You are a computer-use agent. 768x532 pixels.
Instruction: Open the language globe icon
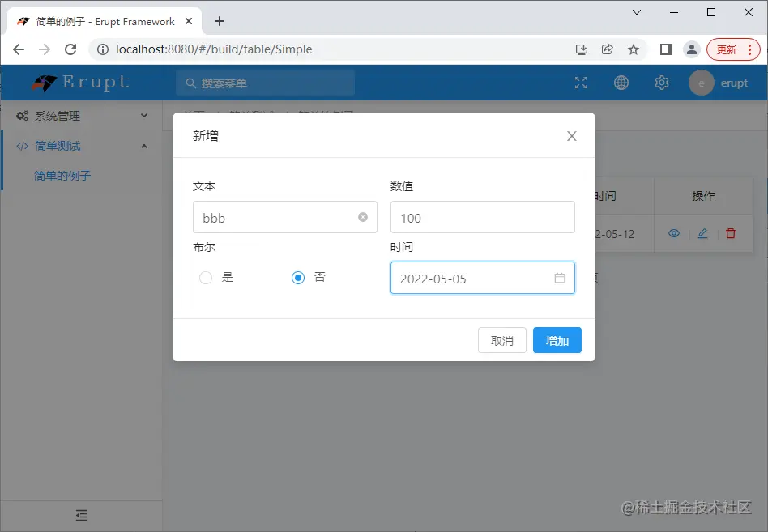pyautogui.click(x=621, y=83)
